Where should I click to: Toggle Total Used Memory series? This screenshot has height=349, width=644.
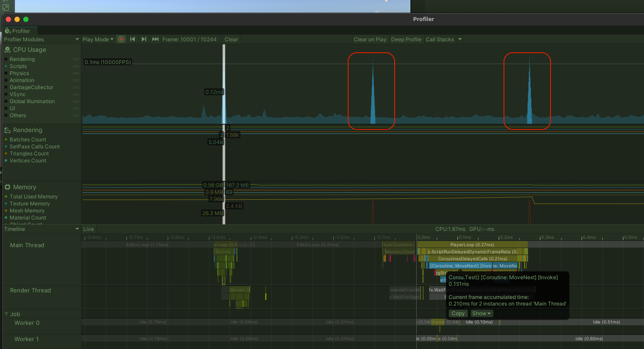coord(6,197)
